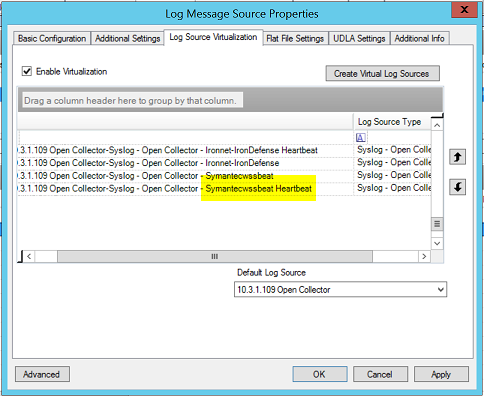This screenshot has height=396, width=484.
Task: Click the Log Source Type filter icon
Action: 361,137
